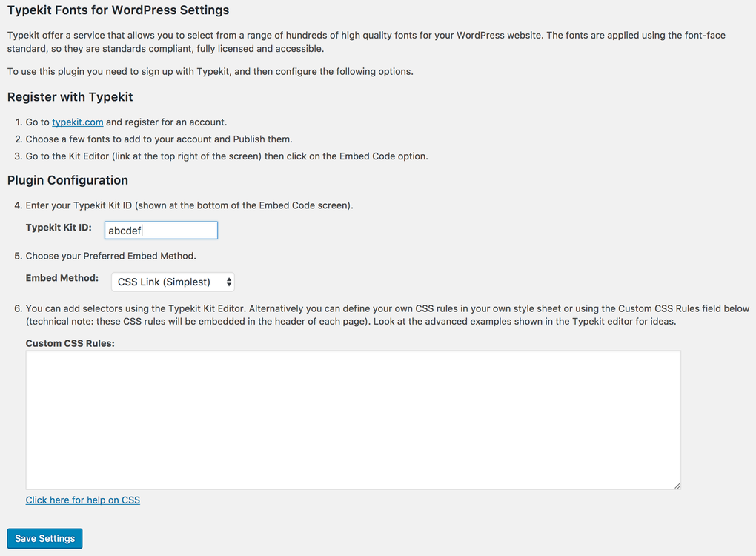Expand embed method options list
Image resolution: width=756 pixels, height=556 pixels.
172,282
